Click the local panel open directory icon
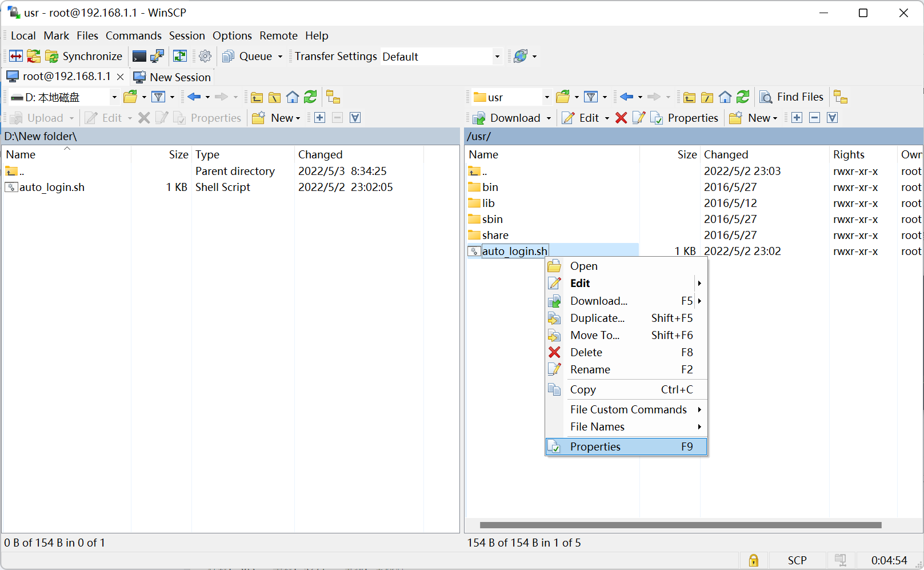 pyautogui.click(x=130, y=97)
